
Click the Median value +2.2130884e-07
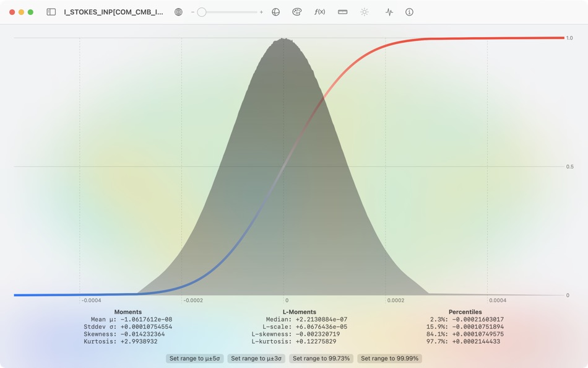click(321, 319)
